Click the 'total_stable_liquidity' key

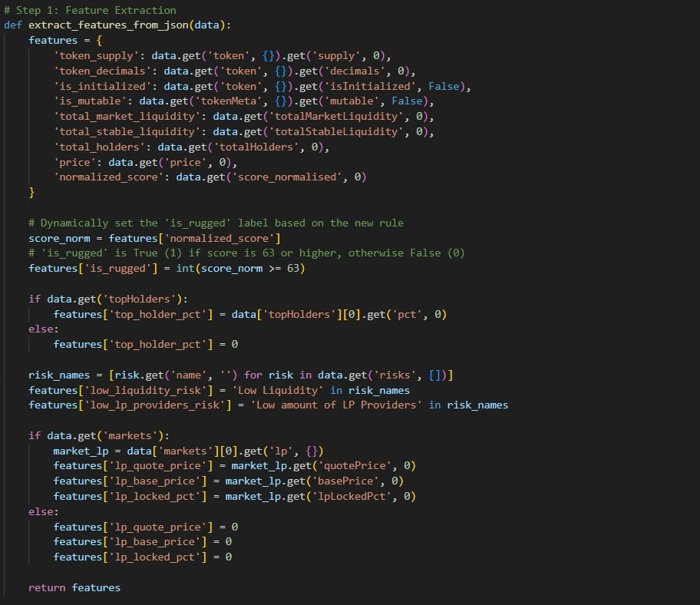point(127,132)
